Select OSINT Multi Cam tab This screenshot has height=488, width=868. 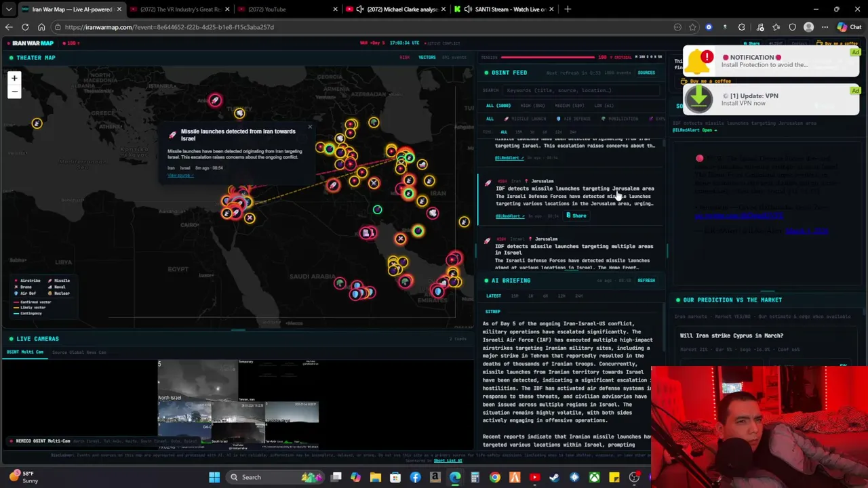25,352
